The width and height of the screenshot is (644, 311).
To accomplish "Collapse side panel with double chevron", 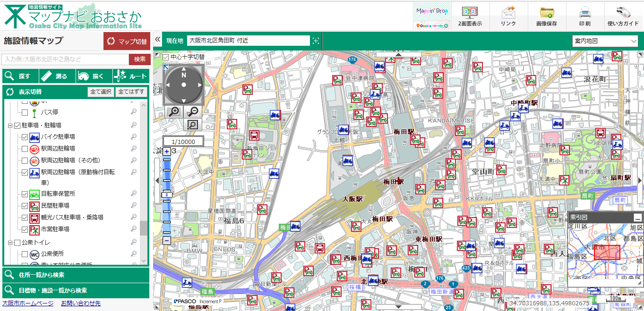I will (x=158, y=40).
